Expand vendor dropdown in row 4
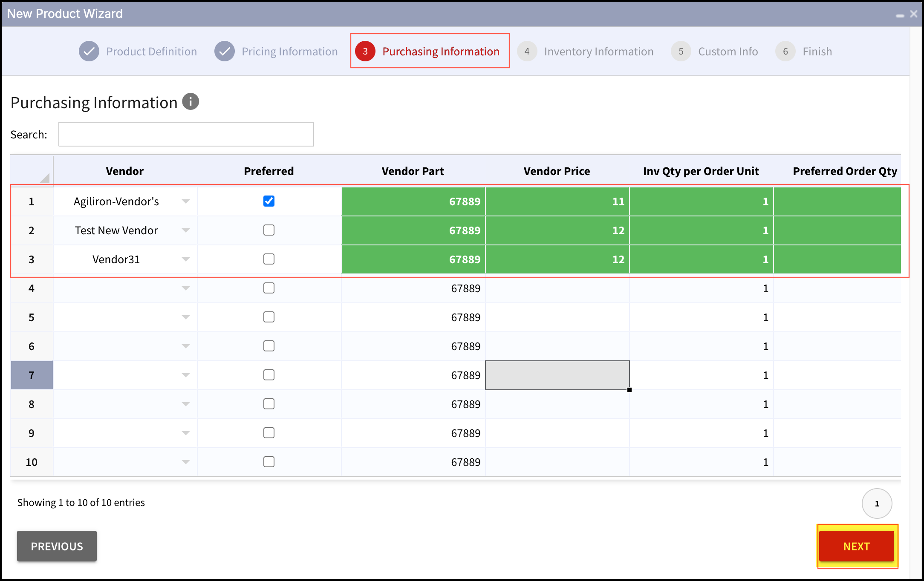 point(186,288)
